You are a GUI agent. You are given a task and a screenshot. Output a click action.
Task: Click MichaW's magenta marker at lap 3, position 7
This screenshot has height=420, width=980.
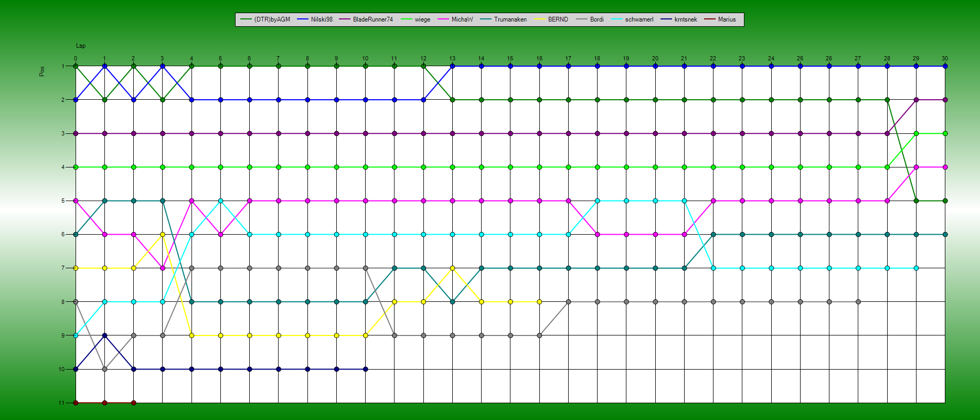coord(163,268)
